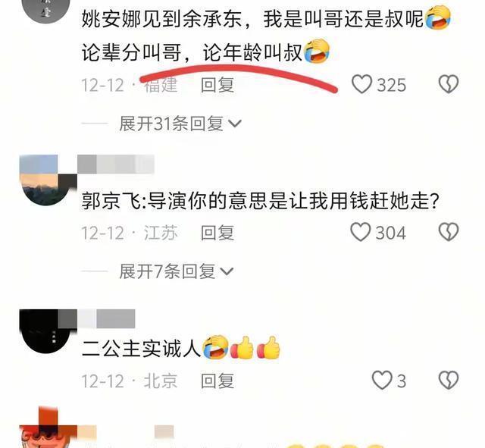485x448 pixels.
Task: Expand 7 replies under 郭京飞 comment
Action: tap(176, 271)
